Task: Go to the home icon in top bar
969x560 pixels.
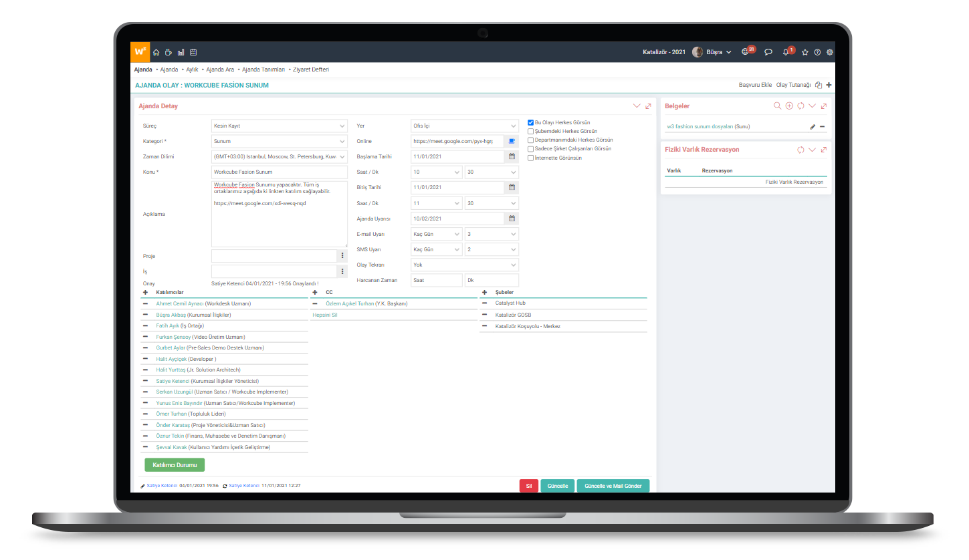Action: (x=156, y=52)
